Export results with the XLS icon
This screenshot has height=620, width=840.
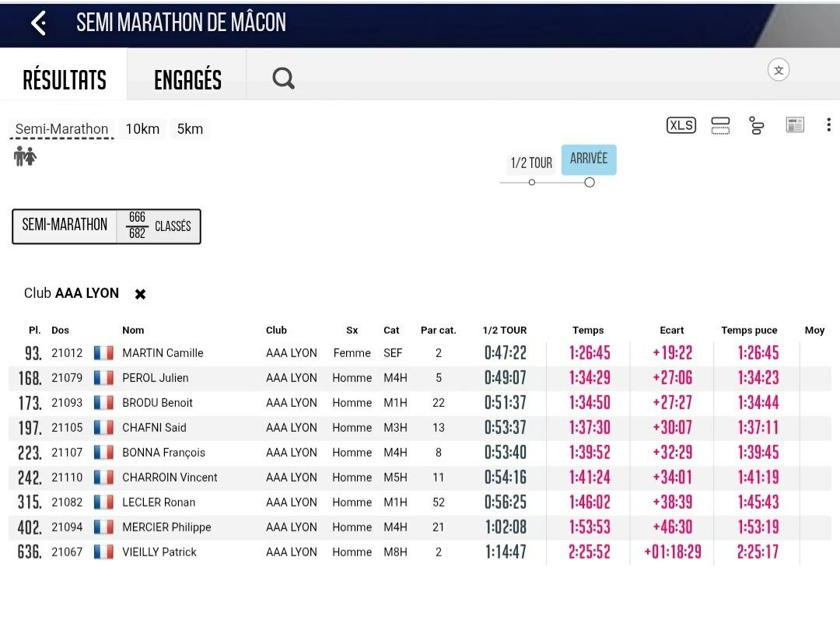click(x=681, y=125)
